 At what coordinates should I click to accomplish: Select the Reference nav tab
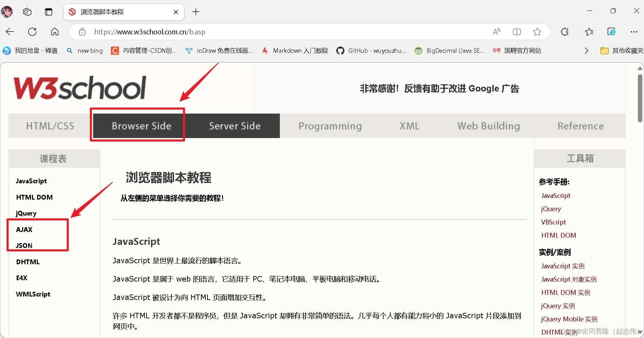point(581,126)
